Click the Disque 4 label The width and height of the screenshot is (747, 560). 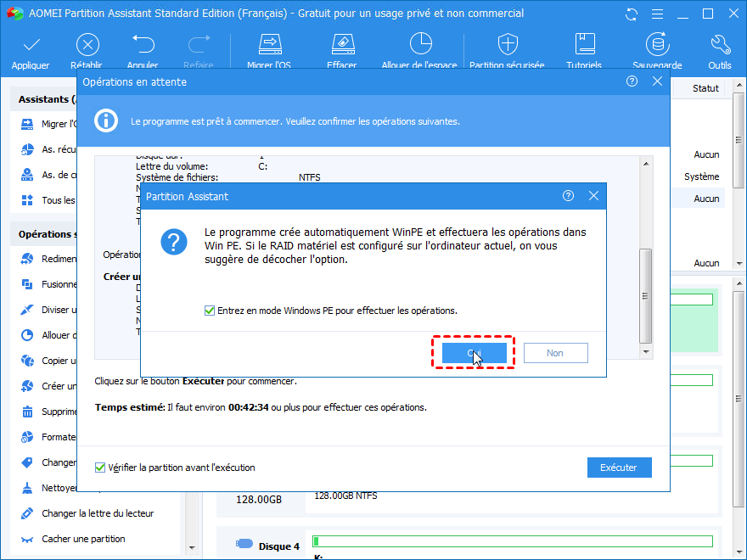click(279, 546)
